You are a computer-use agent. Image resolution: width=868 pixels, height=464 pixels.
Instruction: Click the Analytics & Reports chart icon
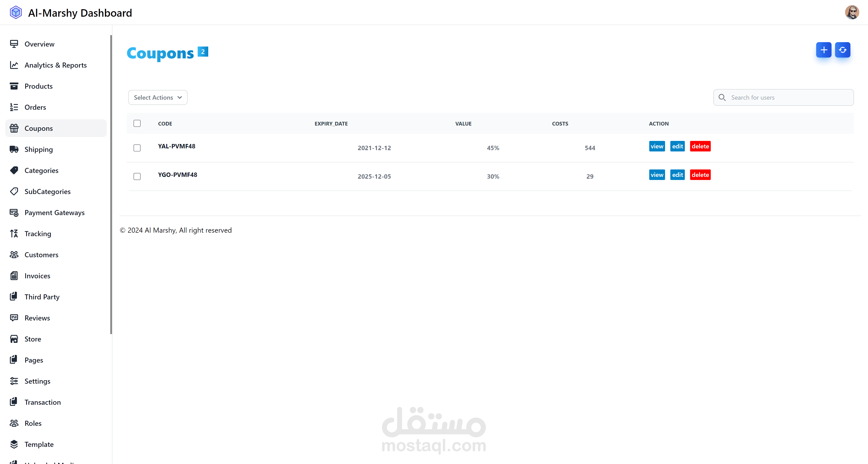click(14, 65)
